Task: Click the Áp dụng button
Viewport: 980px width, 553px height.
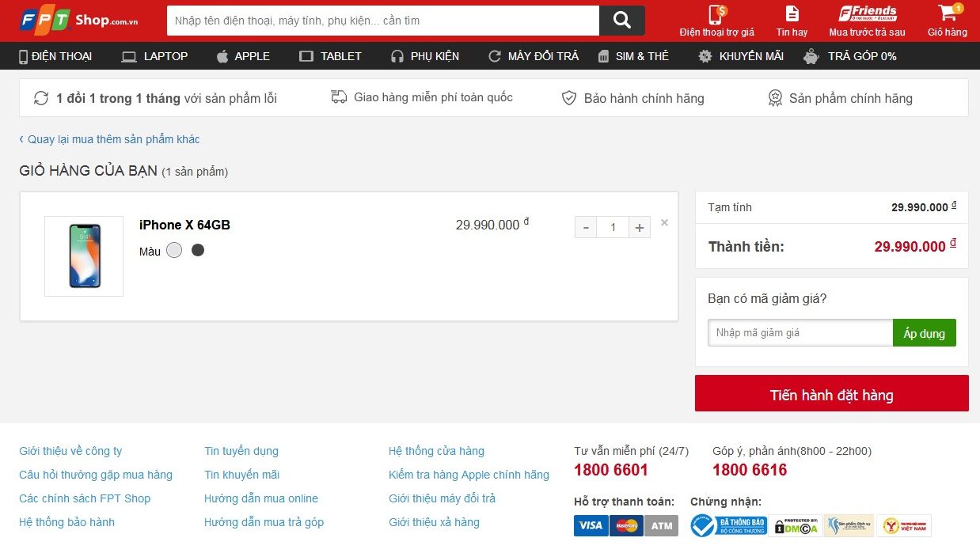Action: [x=925, y=333]
